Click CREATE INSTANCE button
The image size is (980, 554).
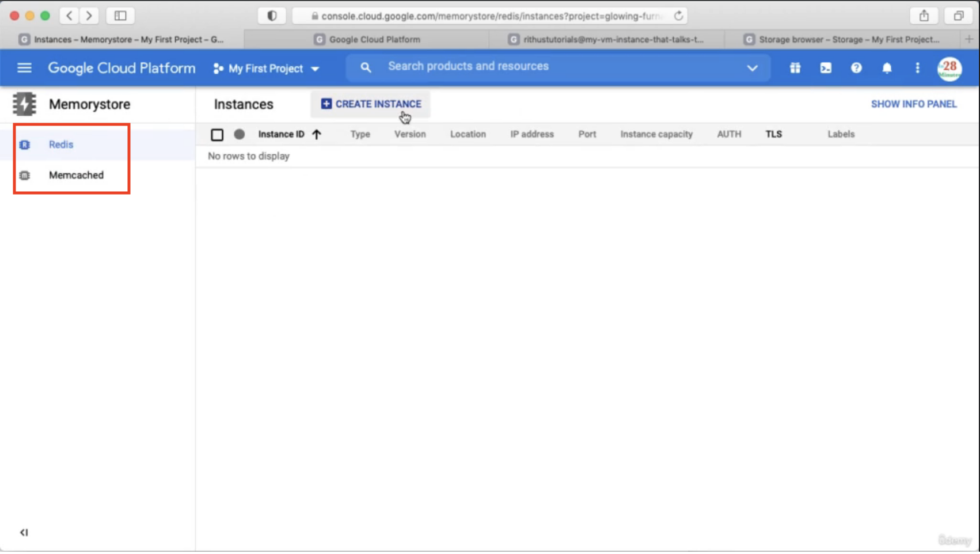(x=371, y=104)
